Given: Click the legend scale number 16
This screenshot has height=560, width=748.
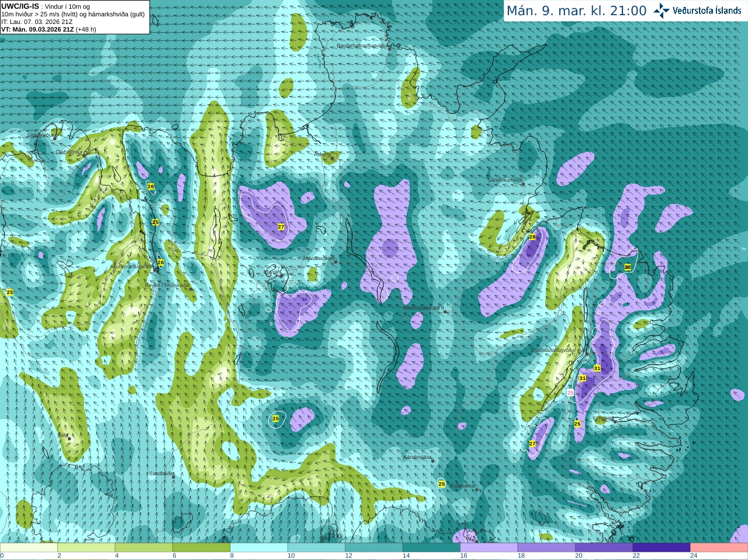Looking at the screenshot, I should (463, 556).
